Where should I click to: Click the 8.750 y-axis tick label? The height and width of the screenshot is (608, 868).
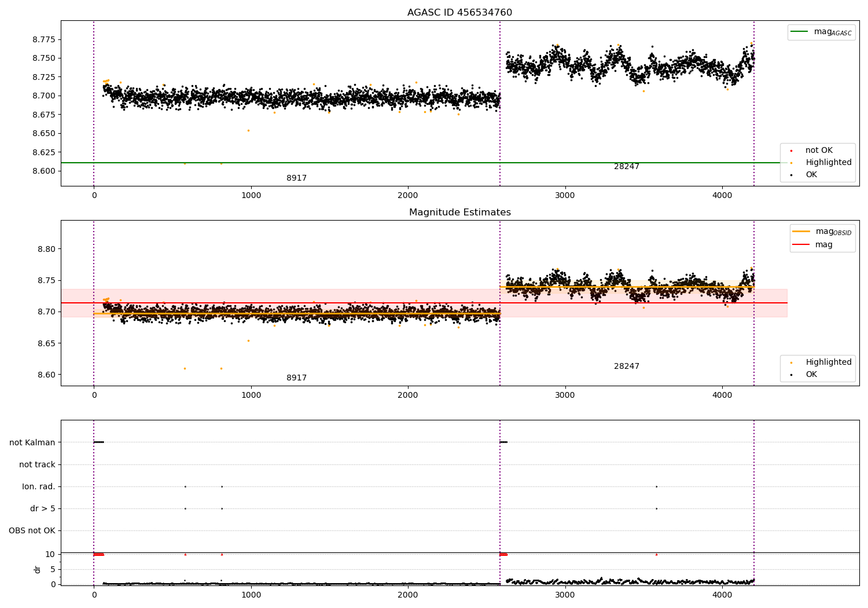(x=43, y=58)
